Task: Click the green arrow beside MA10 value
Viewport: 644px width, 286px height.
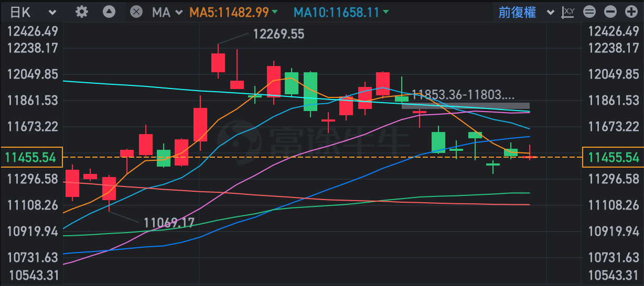Action: (x=386, y=13)
